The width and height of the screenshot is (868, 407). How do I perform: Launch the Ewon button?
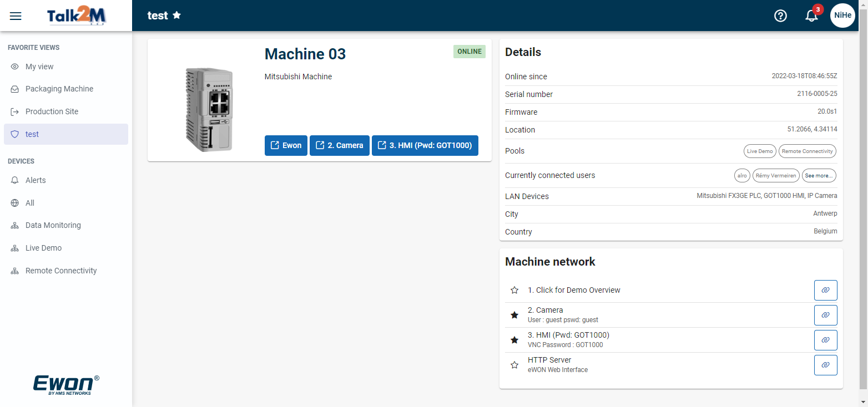pyautogui.click(x=286, y=145)
